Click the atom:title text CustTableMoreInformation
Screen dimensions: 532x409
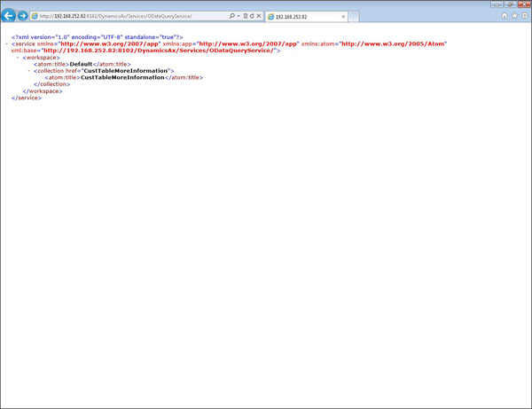[122, 77]
